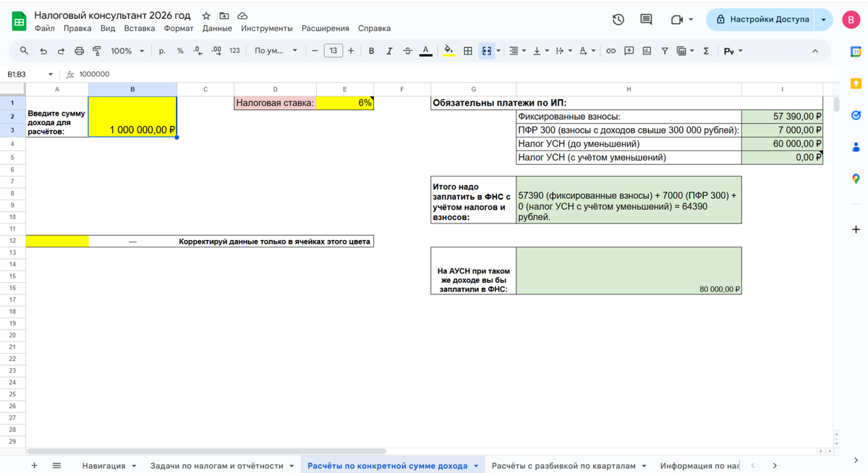Open Keep notes side panel

(856, 83)
